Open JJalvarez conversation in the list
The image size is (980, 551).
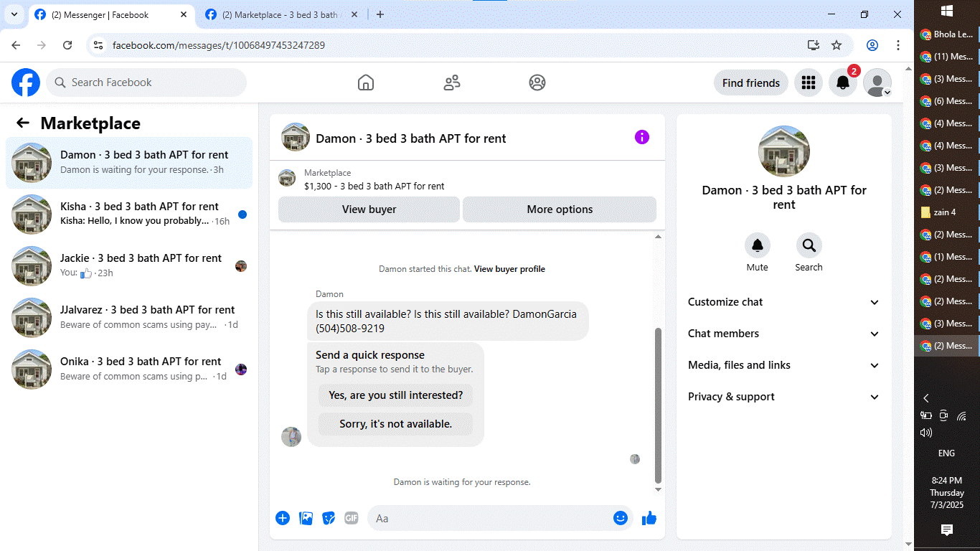tap(129, 318)
